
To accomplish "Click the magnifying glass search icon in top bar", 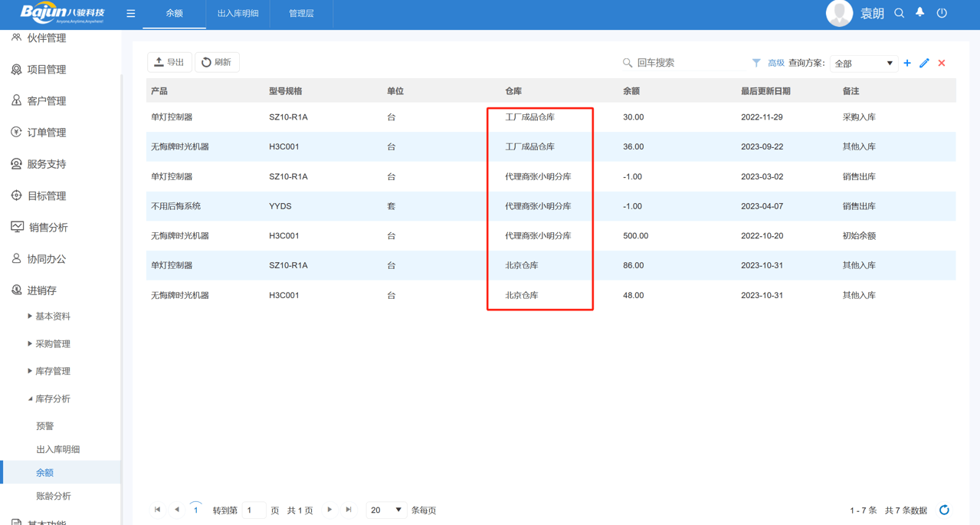I will click(898, 13).
